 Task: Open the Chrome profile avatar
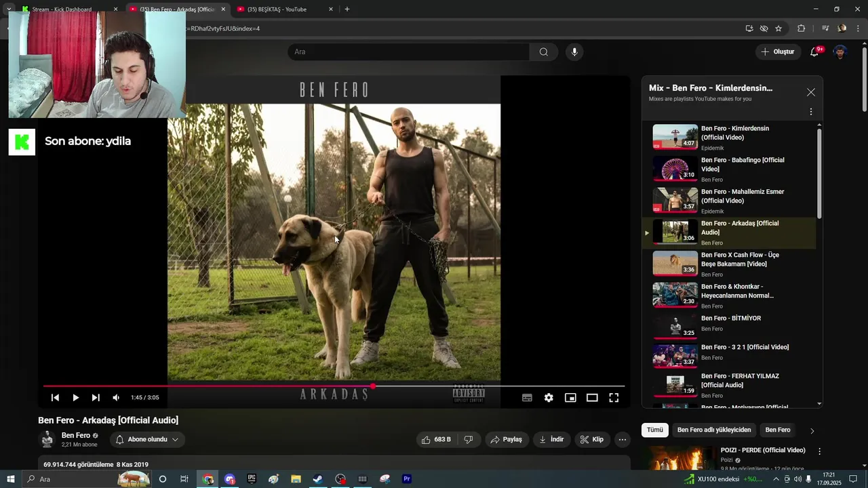pyautogui.click(x=842, y=28)
